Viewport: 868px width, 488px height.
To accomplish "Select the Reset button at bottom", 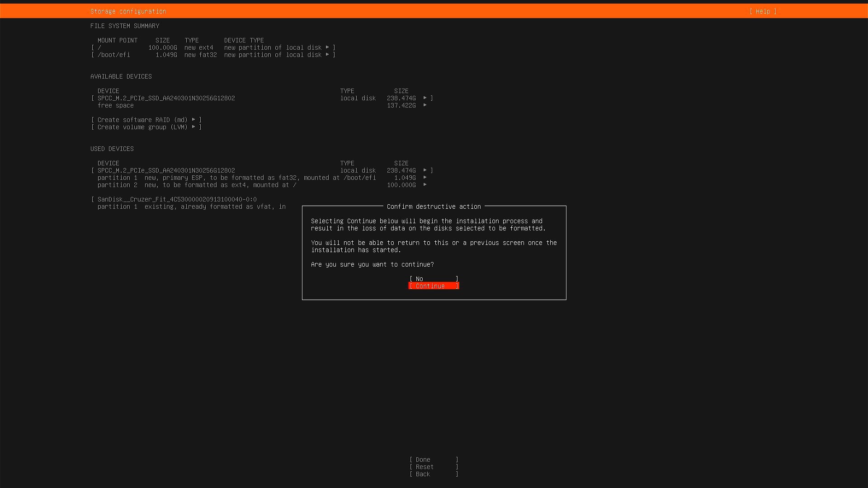I will 434,467.
